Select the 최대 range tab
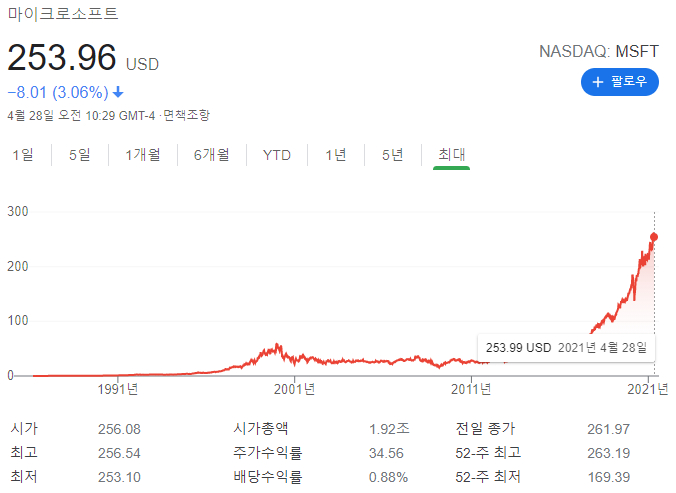 click(x=451, y=155)
